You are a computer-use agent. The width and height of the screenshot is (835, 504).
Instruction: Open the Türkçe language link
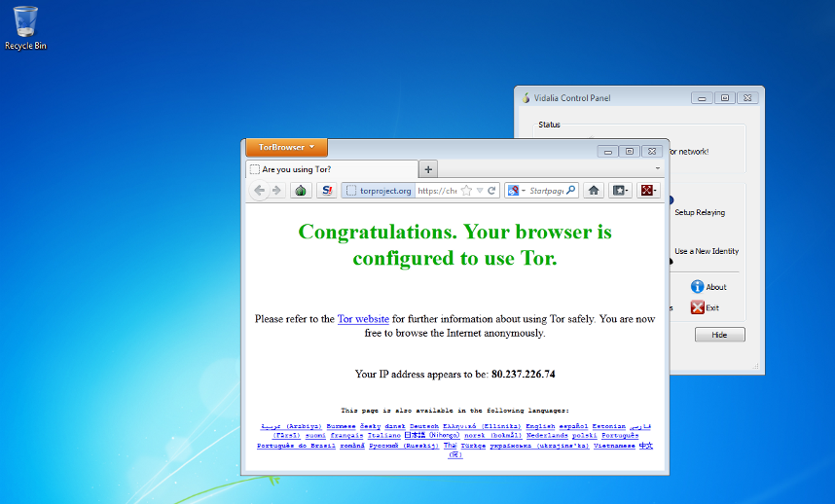coord(473,446)
